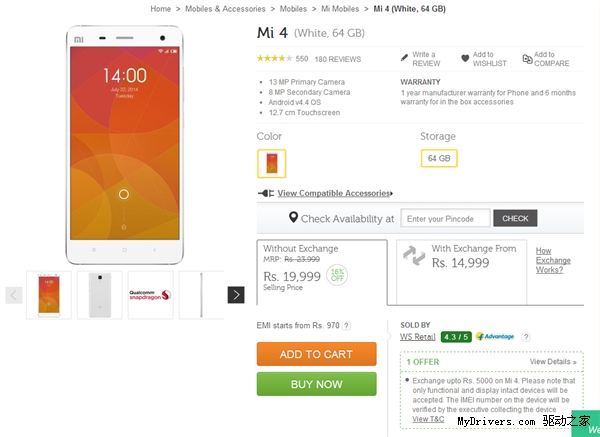Show next product thumbnails arrow
The width and height of the screenshot is (600, 437).
point(236,295)
